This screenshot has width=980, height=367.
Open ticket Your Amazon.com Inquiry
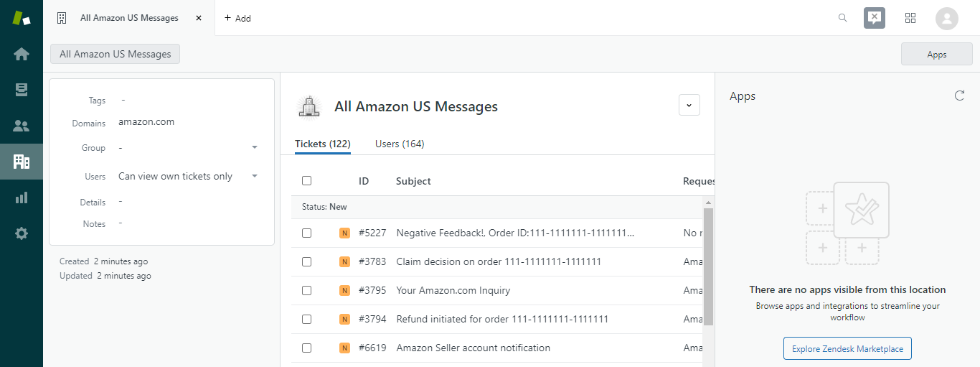pyautogui.click(x=453, y=290)
